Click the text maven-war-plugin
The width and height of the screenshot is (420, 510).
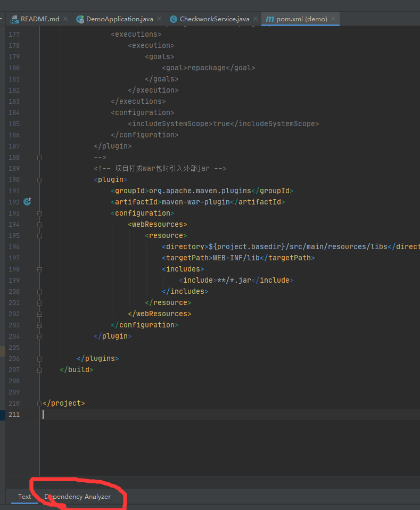196,202
